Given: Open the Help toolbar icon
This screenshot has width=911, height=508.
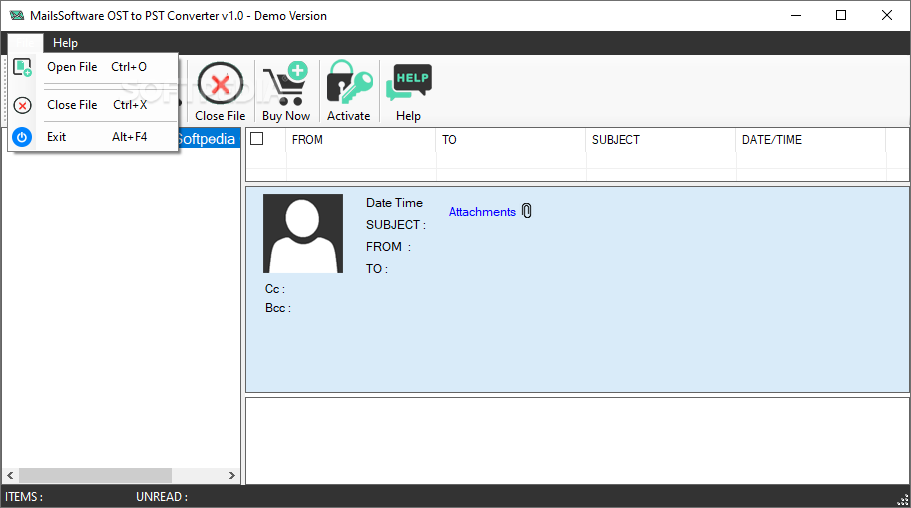Looking at the screenshot, I should point(408,83).
